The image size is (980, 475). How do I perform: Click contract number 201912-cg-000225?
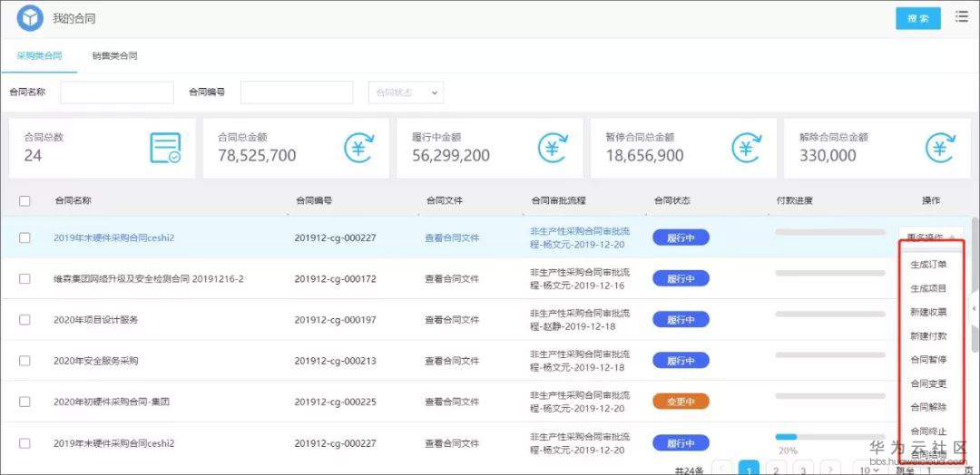tap(335, 402)
